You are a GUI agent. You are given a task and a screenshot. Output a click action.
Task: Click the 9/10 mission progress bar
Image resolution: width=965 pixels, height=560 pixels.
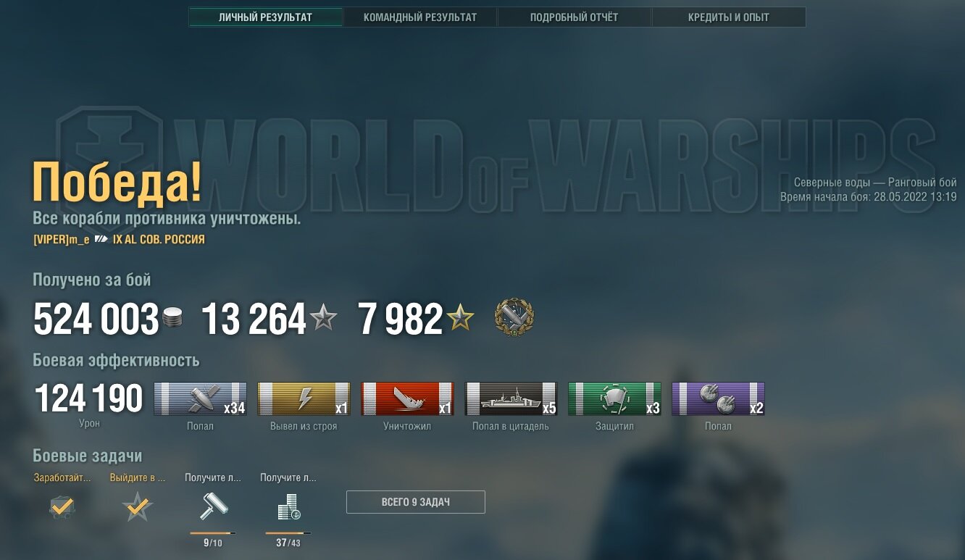coord(213,533)
